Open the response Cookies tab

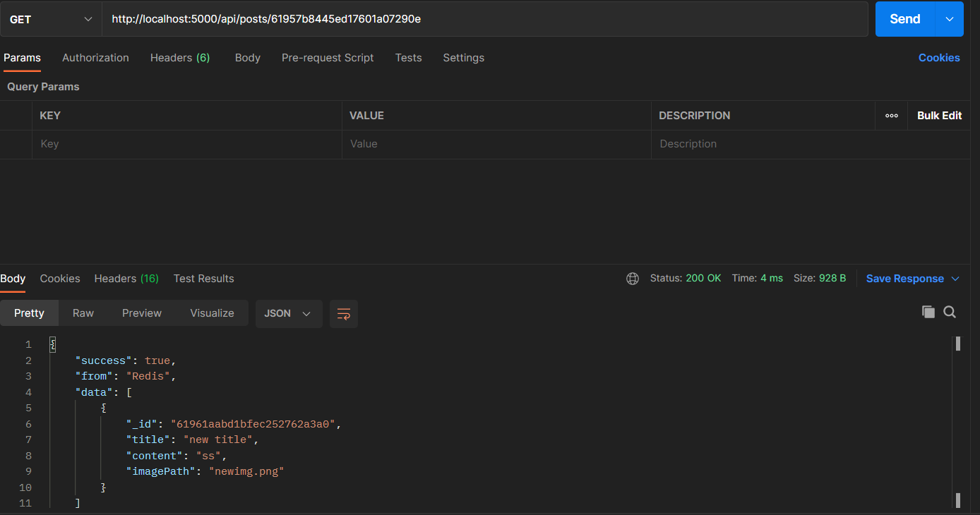60,279
